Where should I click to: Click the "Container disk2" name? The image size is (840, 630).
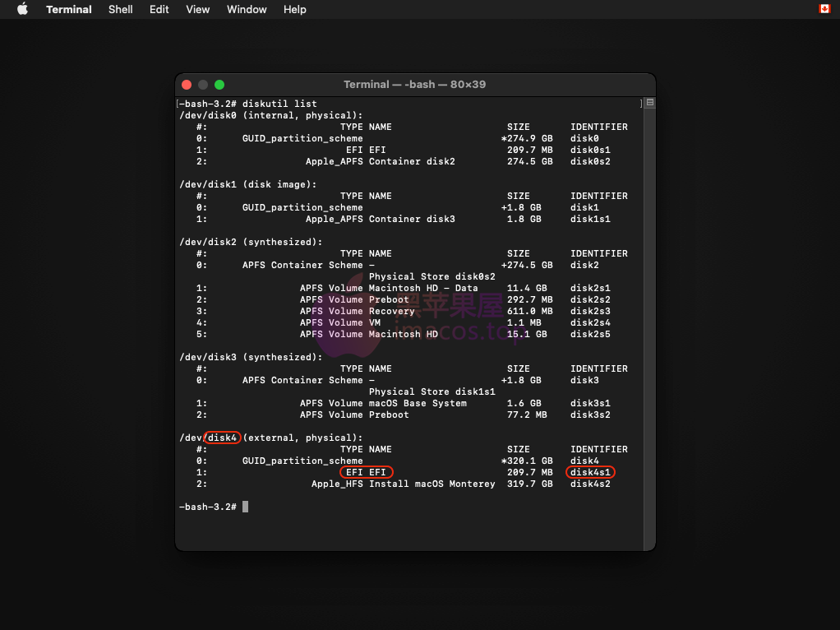click(x=412, y=161)
